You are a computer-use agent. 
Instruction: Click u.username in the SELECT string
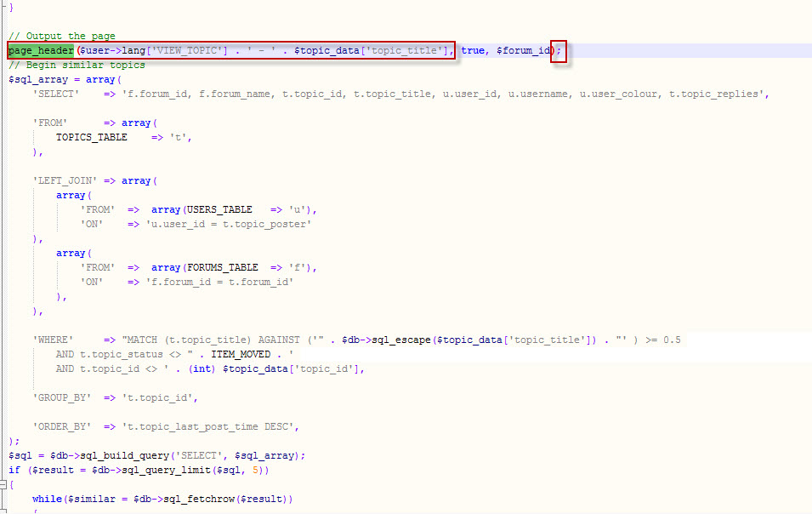pos(538,94)
